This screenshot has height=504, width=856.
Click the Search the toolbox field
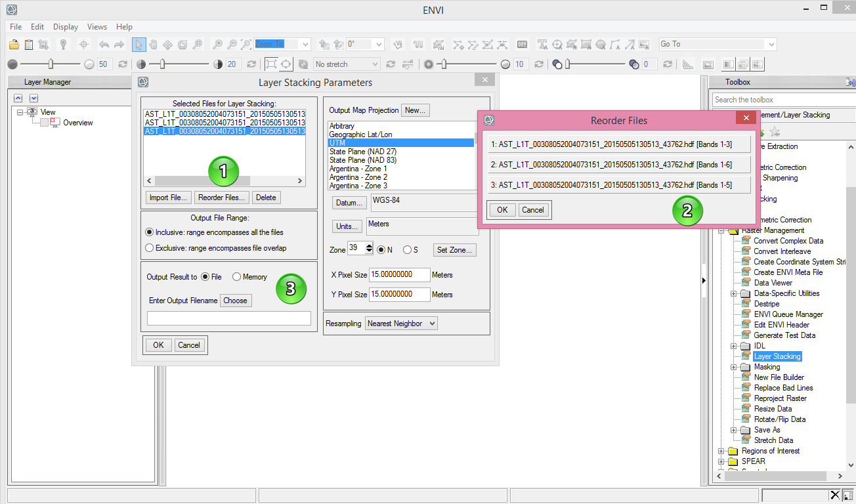tap(784, 100)
